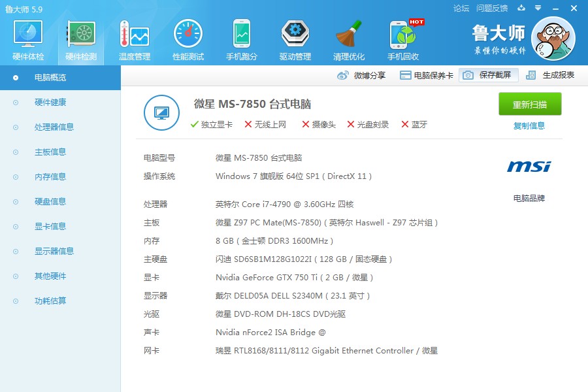Click the DELL S2340M monitor value
The width and height of the screenshot is (588, 392).
[293, 296]
